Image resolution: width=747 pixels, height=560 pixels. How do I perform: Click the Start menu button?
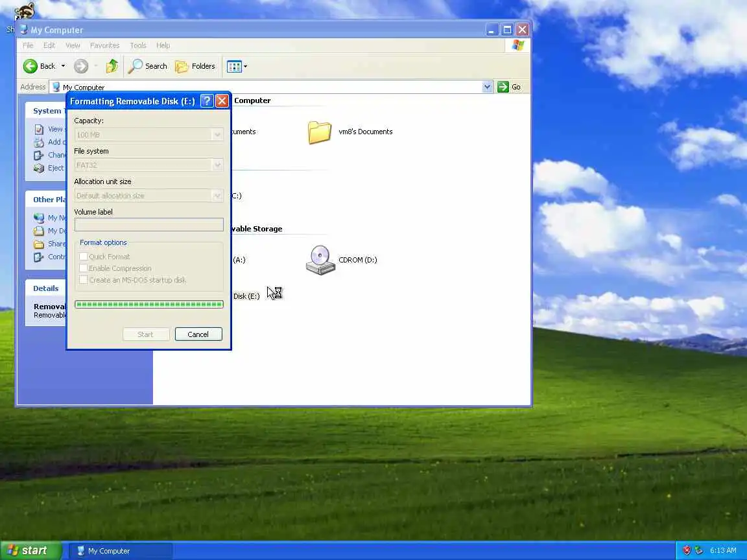pos(31,550)
